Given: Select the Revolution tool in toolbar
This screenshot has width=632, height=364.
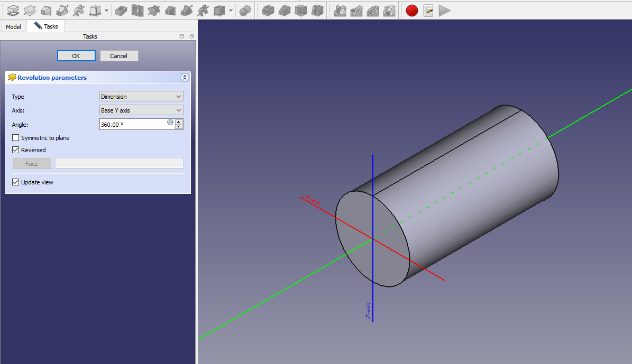Looking at the screenshot, I should point(30,10).
